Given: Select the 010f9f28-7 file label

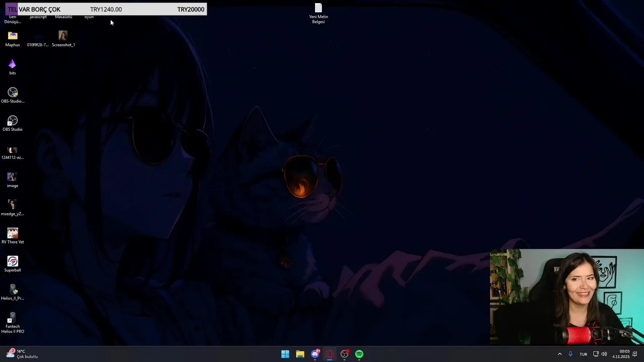Looking at the screenshot, I should coord(38,45).
